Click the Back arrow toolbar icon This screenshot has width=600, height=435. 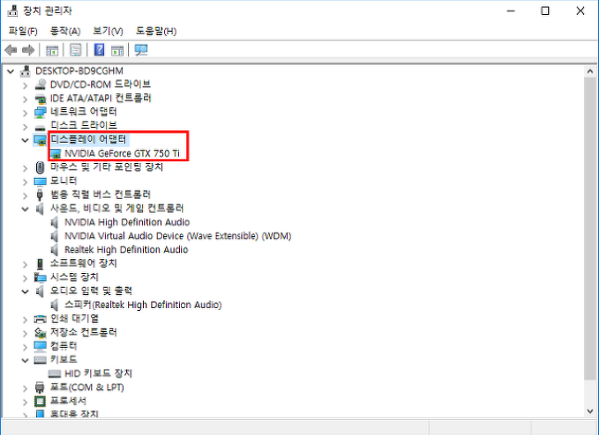[11, 50]
